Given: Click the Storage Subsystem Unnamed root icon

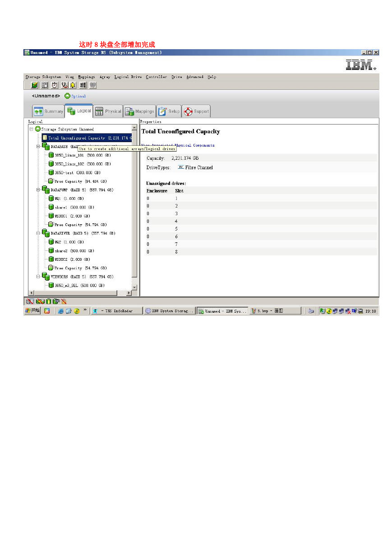Looking at the screenshot, I should pos(38,129).
